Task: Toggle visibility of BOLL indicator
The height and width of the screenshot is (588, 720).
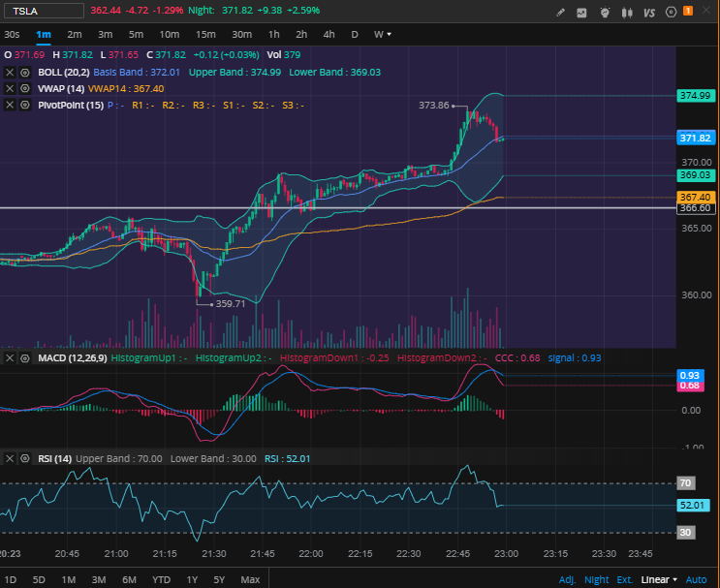Action: pyautogui.click(x=25, y=73)
